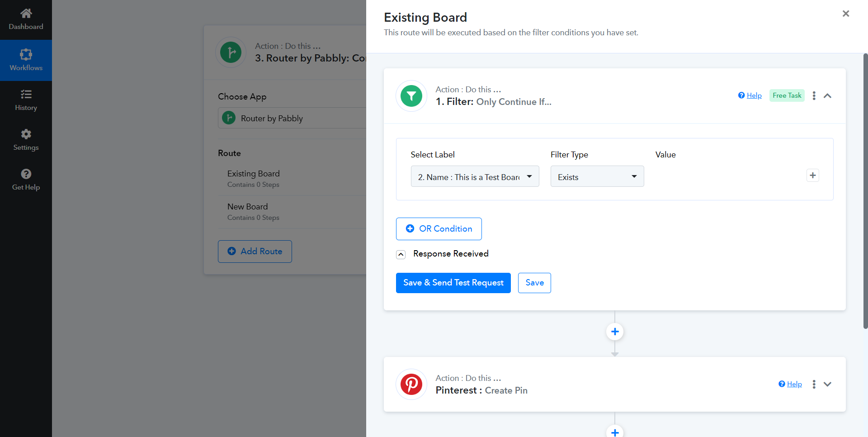Click the Free Task badge
Screen dimensions: 868x437
point(787,95)
